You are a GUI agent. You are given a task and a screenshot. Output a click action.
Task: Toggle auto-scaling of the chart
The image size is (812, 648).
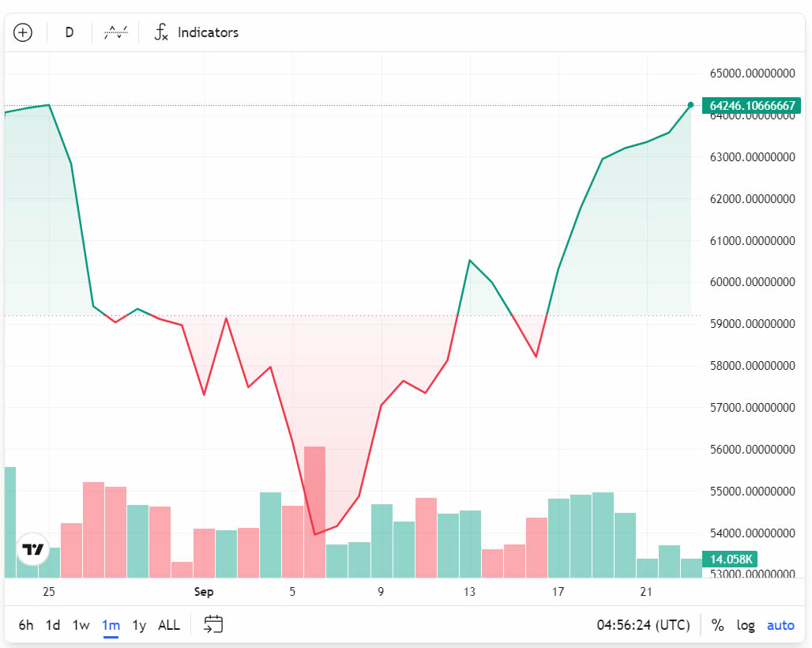(780, 624)
